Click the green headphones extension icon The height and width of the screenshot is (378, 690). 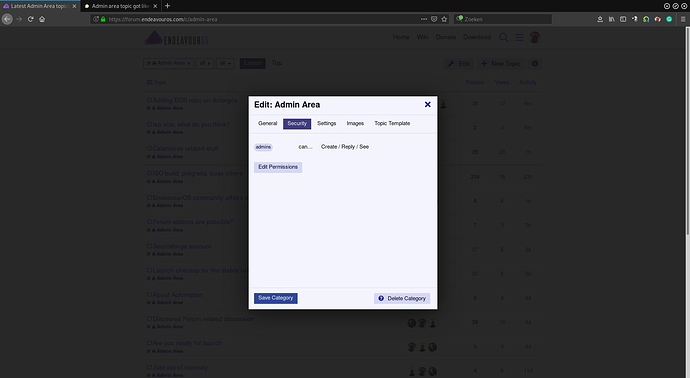(x=646, y=19)
